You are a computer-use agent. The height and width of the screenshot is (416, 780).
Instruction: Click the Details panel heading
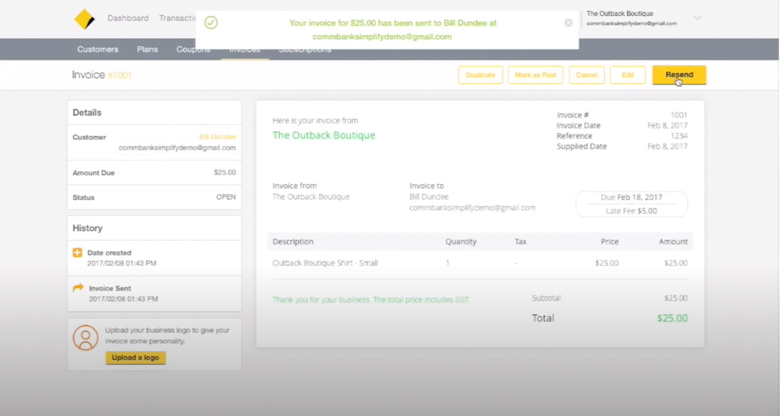click(87, 112)
